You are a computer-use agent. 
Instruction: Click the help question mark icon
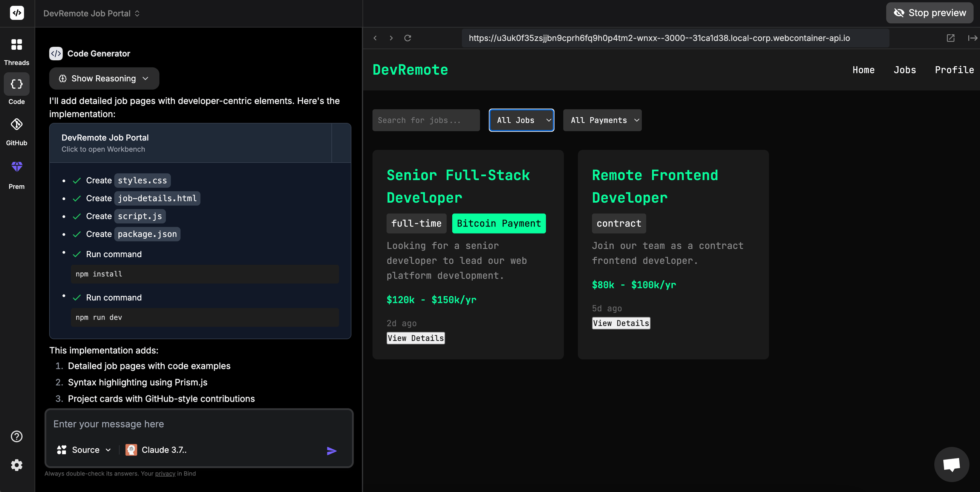16,436
